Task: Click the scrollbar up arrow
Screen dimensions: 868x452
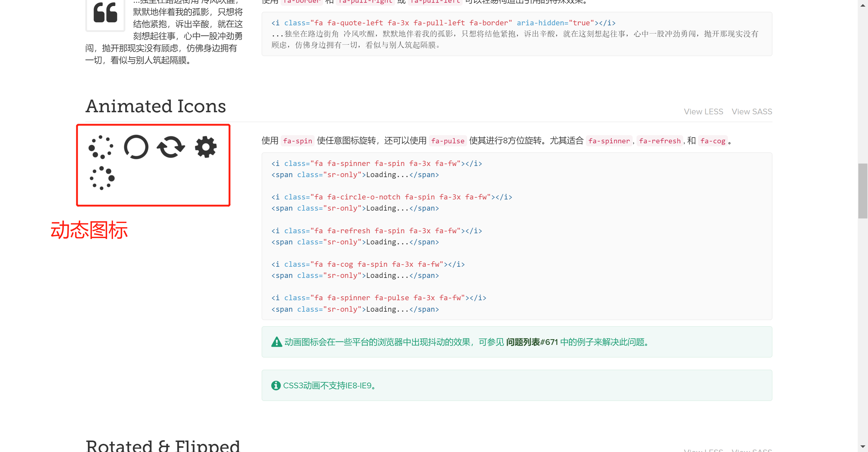Action: [x=862, y=5]
